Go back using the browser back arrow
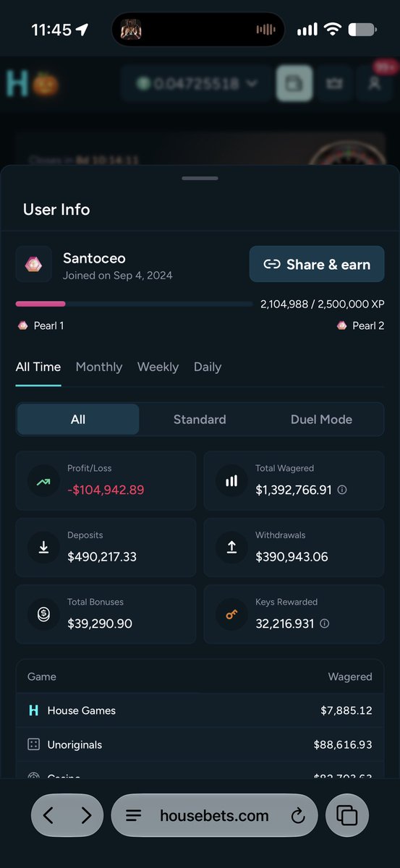Screen dimensions: 400x868 coord(48,816)
